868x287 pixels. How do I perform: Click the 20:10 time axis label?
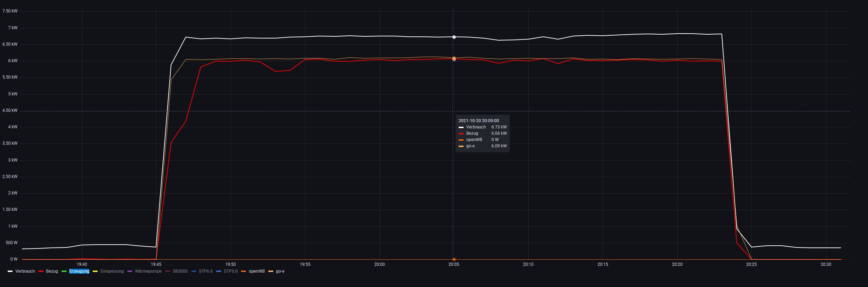tap(528, 265)
